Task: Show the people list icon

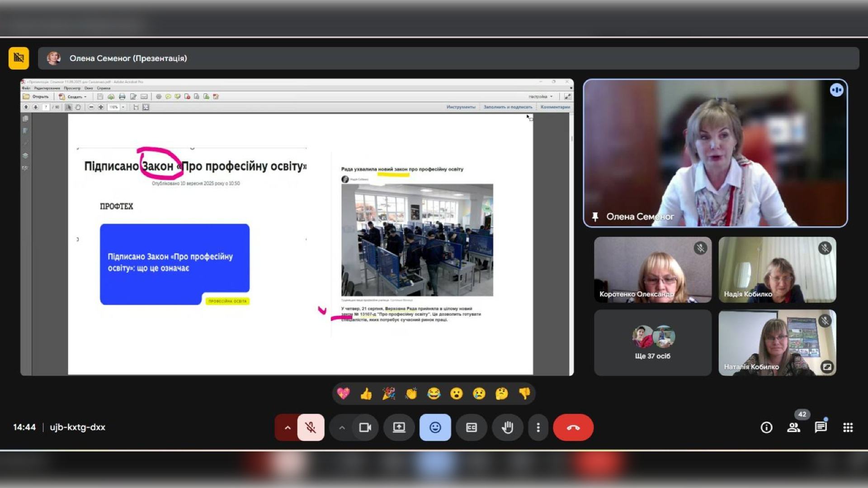Action: click(x=793, y=427)
